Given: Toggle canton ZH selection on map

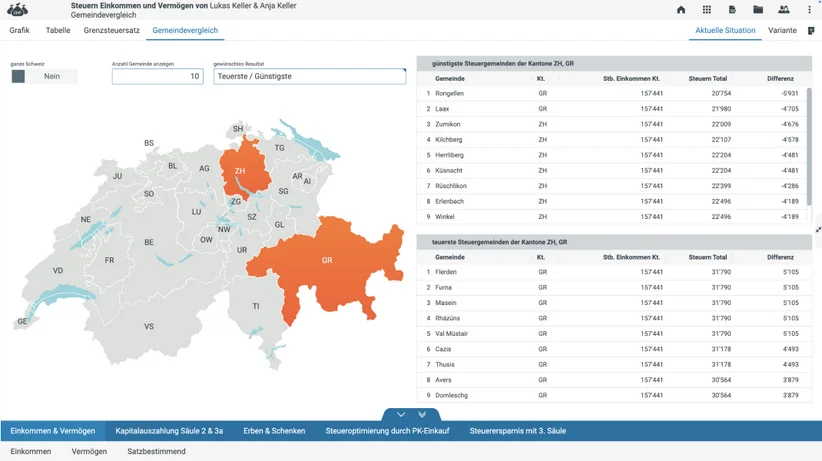Looking at the screenshot, I should click(x=244, y=169).
